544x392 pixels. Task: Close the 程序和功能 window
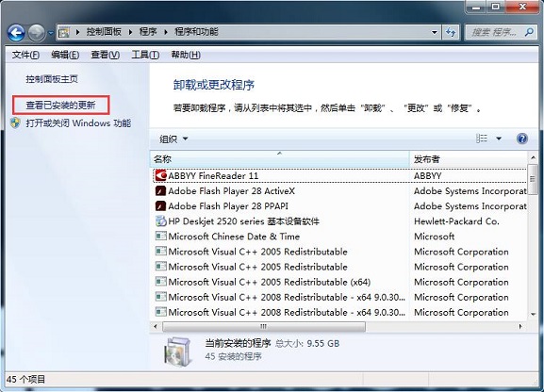tap(522, 7)
